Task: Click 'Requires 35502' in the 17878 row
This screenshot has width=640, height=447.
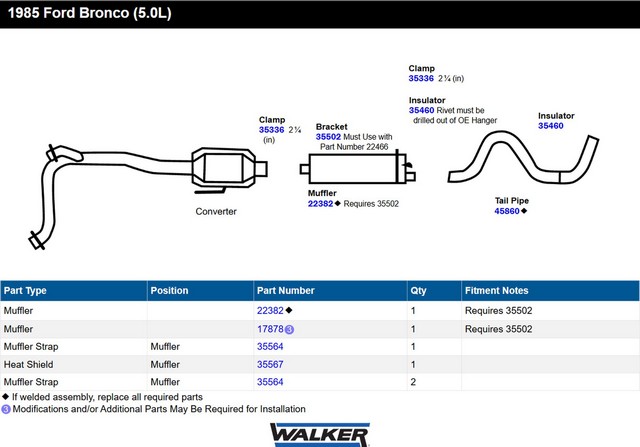Action: point(498,329)
